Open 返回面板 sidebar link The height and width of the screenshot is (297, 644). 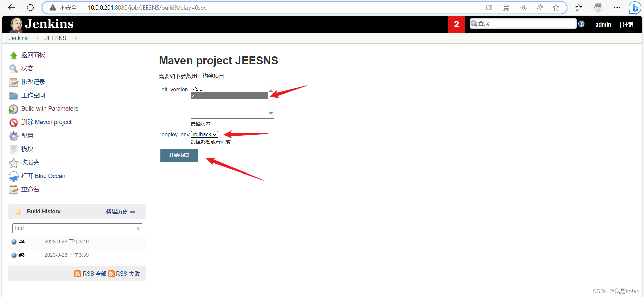coord(33,55)
